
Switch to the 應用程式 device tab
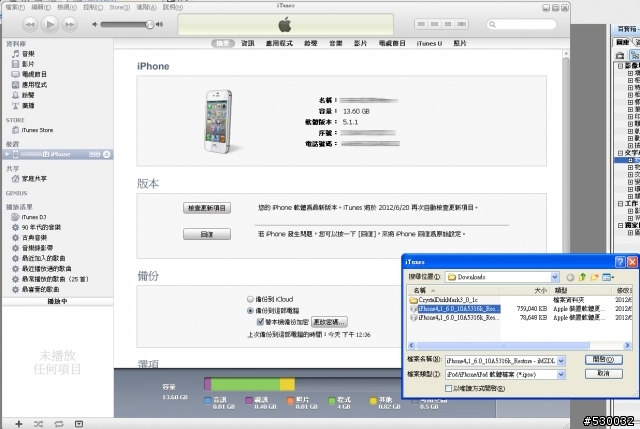click(x=279, y=43)
